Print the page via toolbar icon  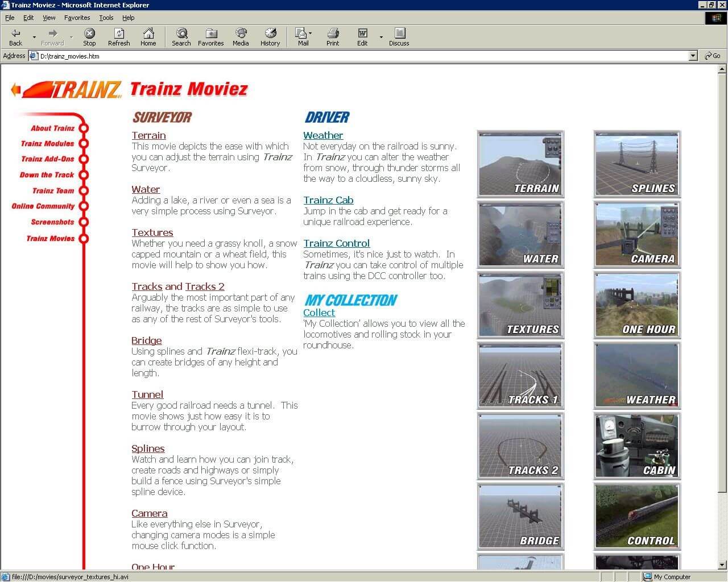tap(333, 37)
